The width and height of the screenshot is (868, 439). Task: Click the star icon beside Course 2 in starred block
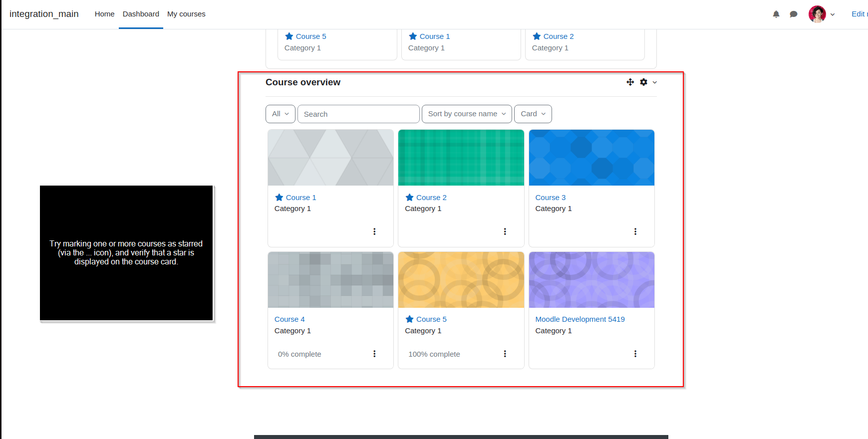[x=537, y=36]
